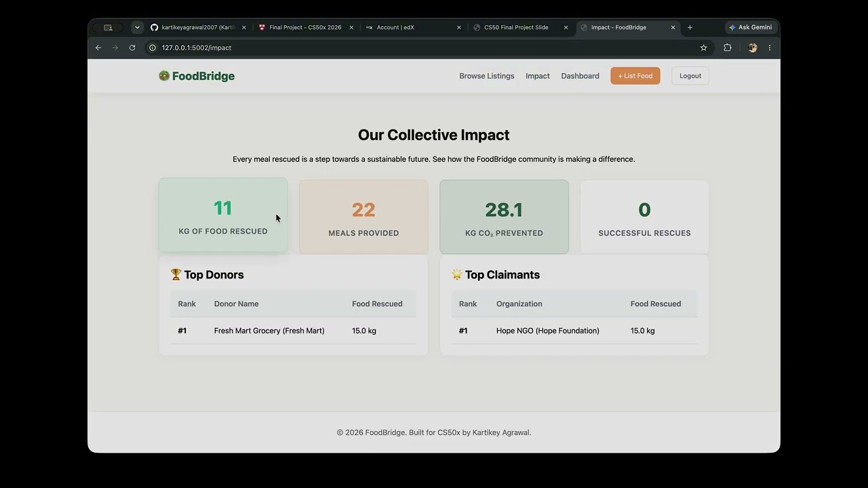The image size is (868, 488).
Task: Open the Browse Listings nav link
Action: [x=487, y=76]
